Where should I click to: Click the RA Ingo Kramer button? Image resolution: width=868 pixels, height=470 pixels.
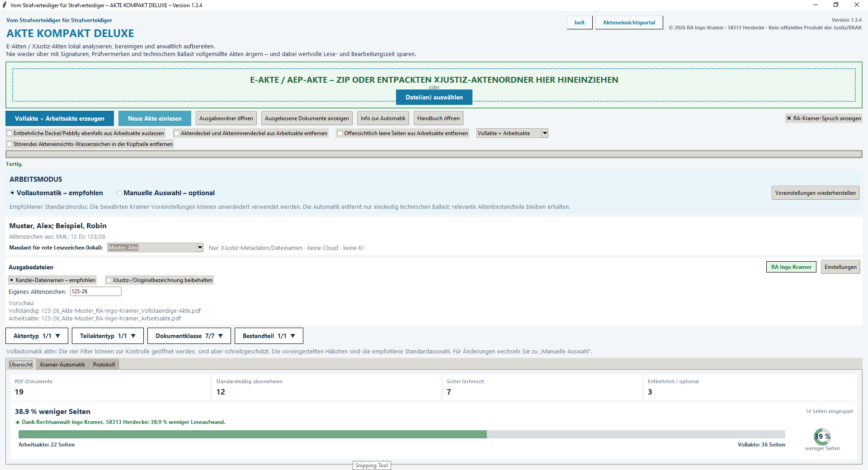[791, 267]
